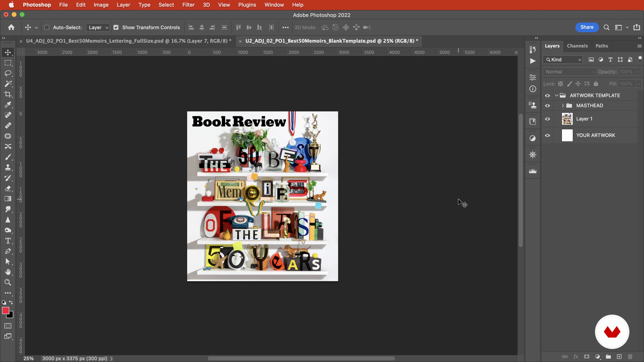Select the Crop tool

[8, 94]
